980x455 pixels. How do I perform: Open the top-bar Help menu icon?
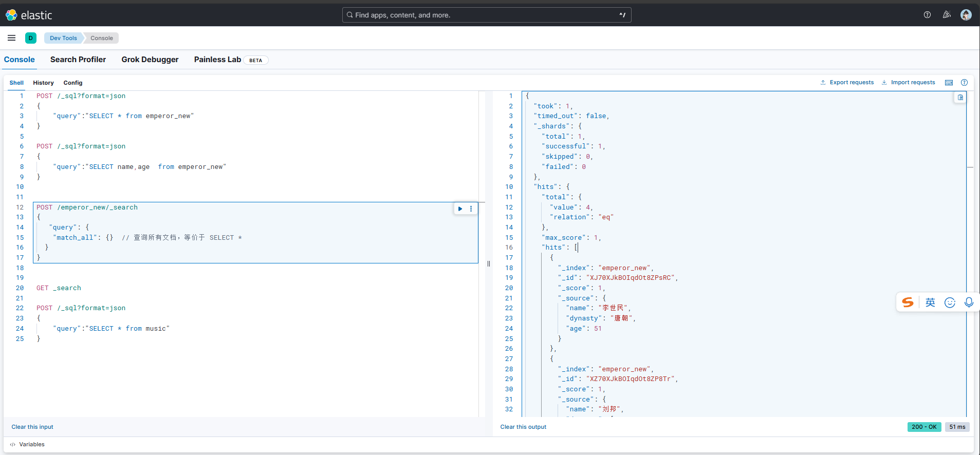coord(927,15)
